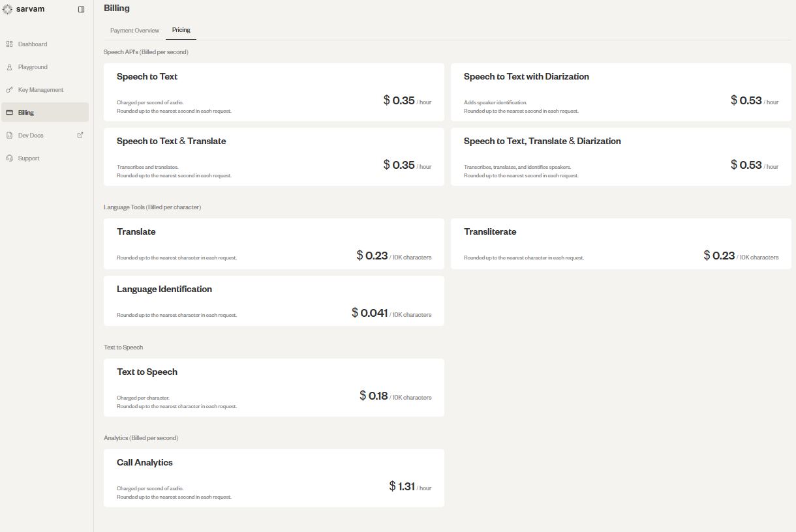Switch to the Payment Overview tab
The image size is (796, 532).
click(134, 30)
